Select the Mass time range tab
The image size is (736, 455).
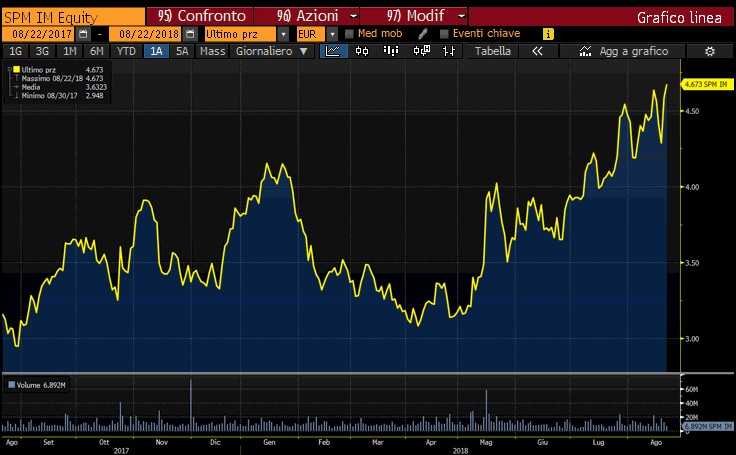(213, 51)
